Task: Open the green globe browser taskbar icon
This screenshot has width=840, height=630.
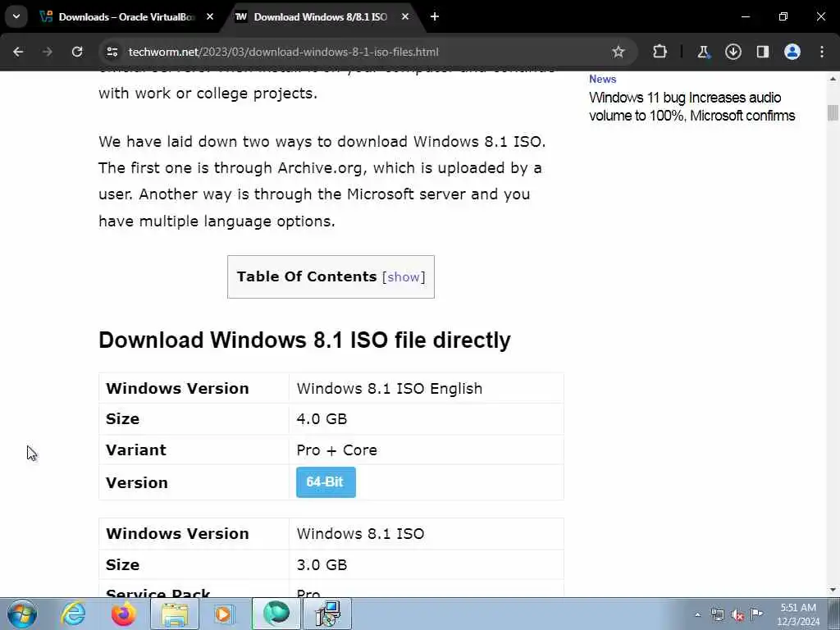Action: coord(276,614)
